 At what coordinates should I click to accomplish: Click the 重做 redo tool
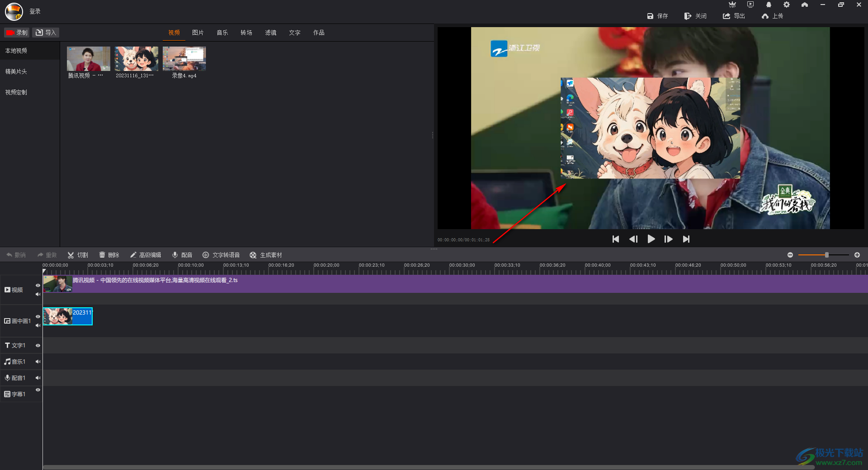coord(47,255)
